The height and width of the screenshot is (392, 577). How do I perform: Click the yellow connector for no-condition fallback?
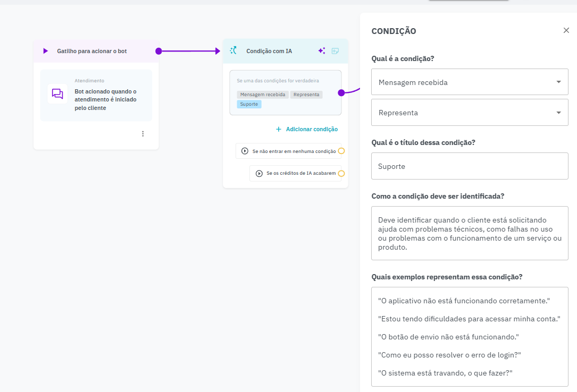[x=341, y=151]
